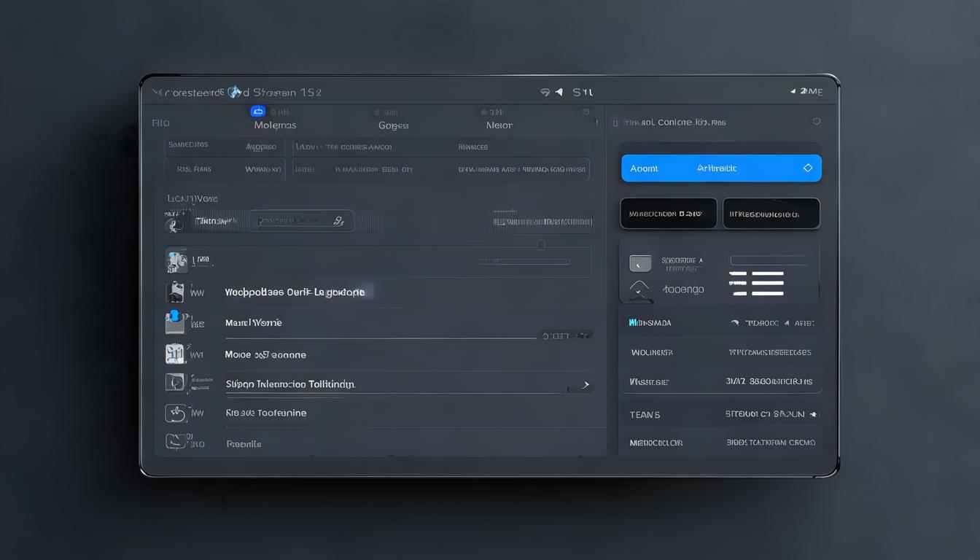Image resolution: width=980 pixels, height=560 pixels.
Task: Toggle the small box at the tab bar's right end
Action: pyautogui.click(x=586, y=112)
